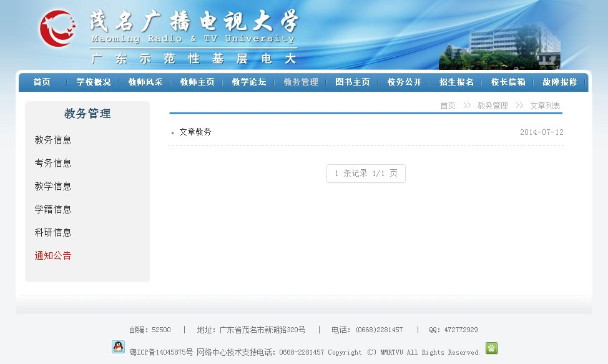Viewport: 608px width, 364px height.
Task: Open 教师主页 navigation item
Action: click(x=197, y=82)
